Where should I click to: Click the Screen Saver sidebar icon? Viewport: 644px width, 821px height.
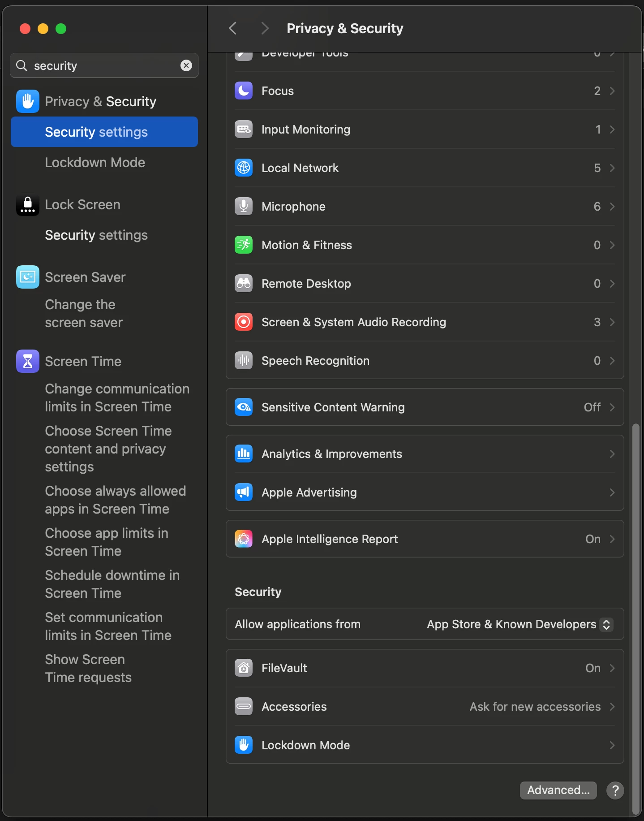click(28, 277)
